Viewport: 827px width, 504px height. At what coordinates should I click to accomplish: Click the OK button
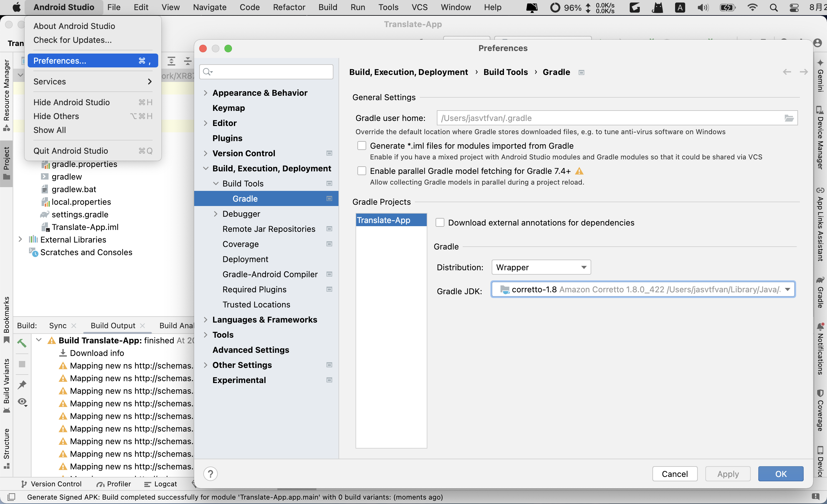coord(781,473)
